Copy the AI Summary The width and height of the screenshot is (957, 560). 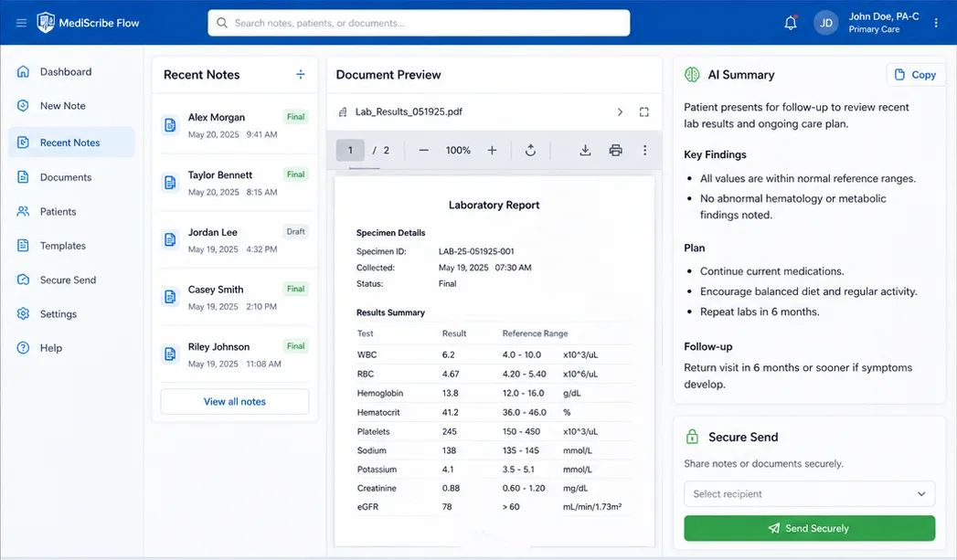(x=915, y=74)
